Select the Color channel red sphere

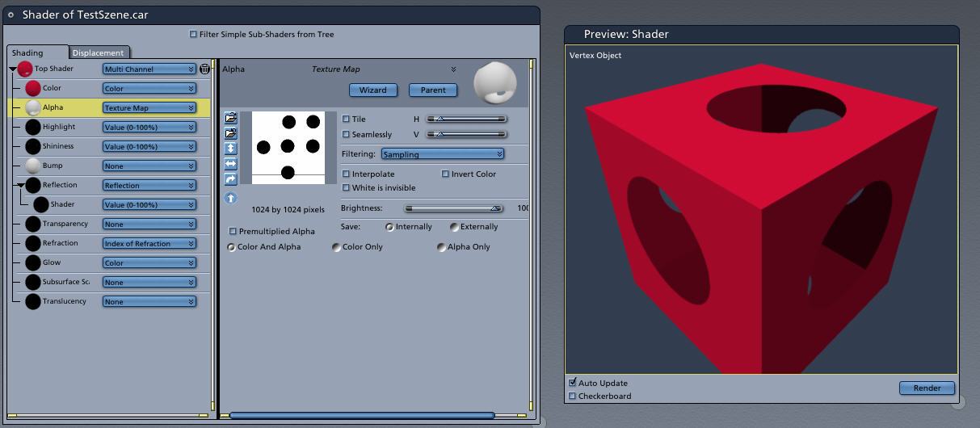[33, 88]
